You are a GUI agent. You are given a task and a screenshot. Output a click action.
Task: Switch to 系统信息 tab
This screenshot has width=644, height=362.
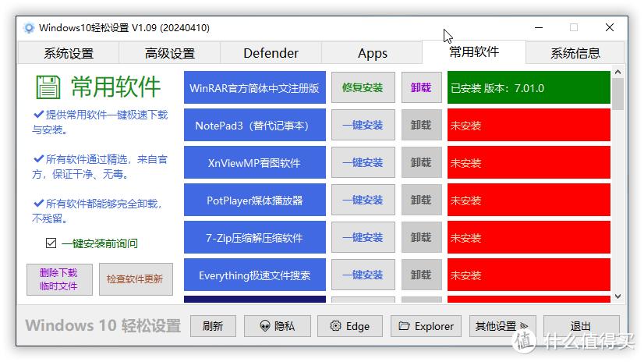(575, 53)
